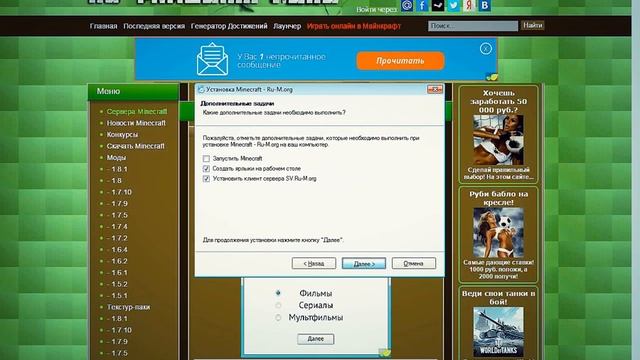Viewport: 640px width, 360px height.
Task: Click ad text Сделай правильный выбор
Action: click(x=498, y=173)
